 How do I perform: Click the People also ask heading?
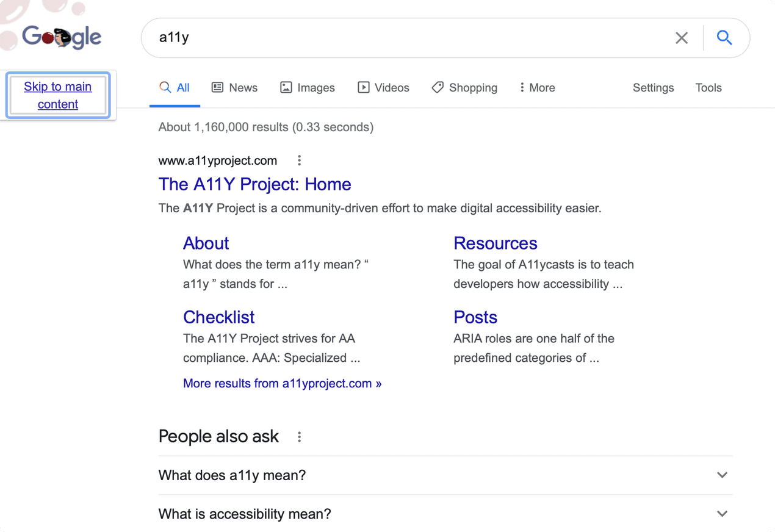tap(218, 436)
